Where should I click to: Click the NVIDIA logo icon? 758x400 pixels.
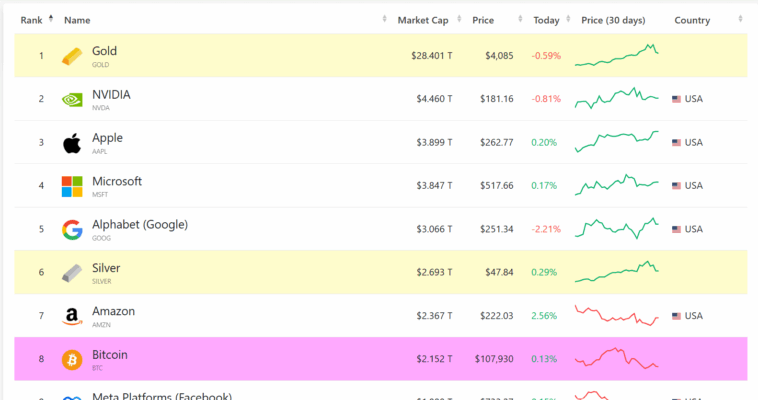point(72,100)
